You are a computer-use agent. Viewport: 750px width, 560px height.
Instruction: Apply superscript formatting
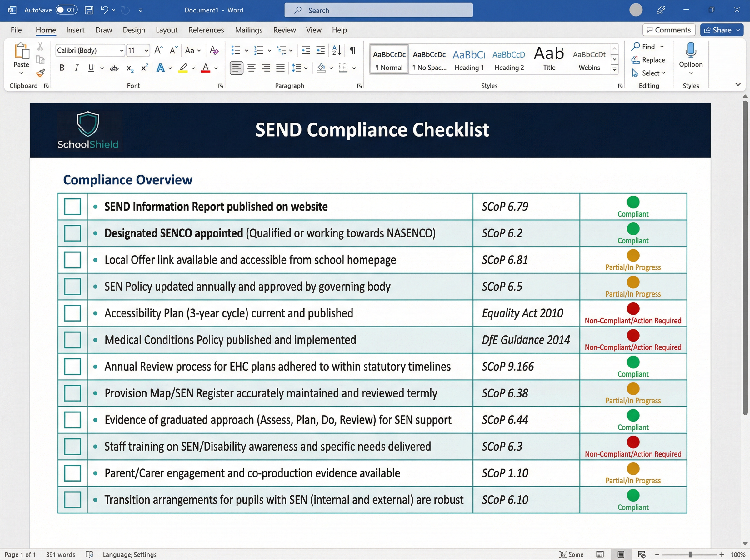coord(144,68)
